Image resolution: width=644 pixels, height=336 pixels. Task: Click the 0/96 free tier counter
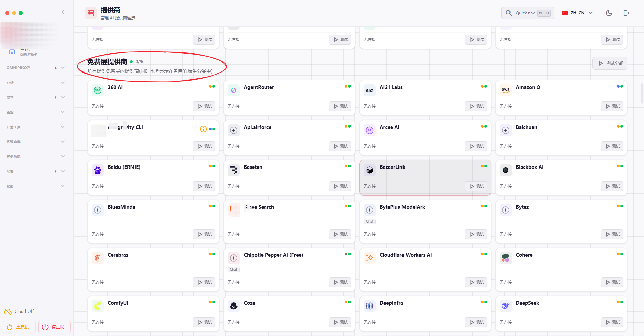point(140,62)
